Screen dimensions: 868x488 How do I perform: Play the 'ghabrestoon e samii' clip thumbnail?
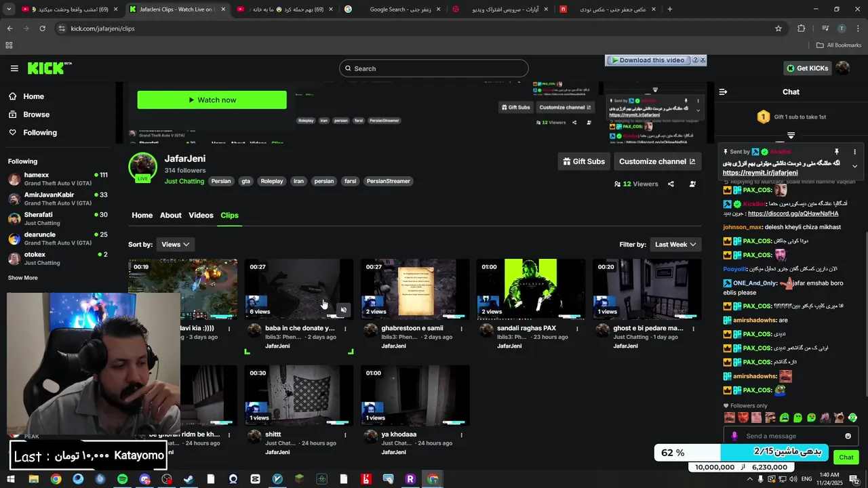[x=415, y=289]
